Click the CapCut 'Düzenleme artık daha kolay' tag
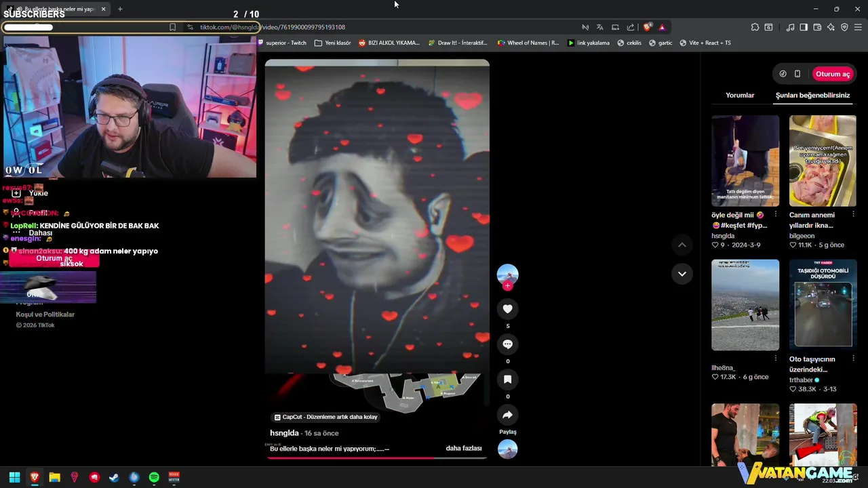This screenshot has height=488, width=868. coord(325,417)
